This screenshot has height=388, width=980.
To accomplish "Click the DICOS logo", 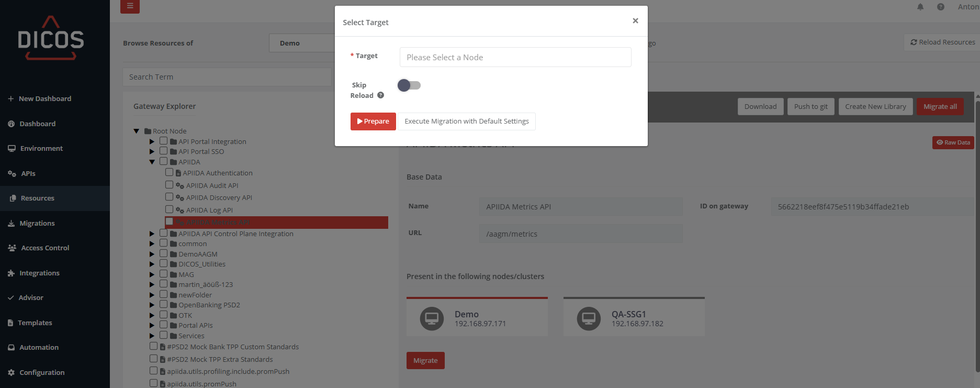I will 51,39.
